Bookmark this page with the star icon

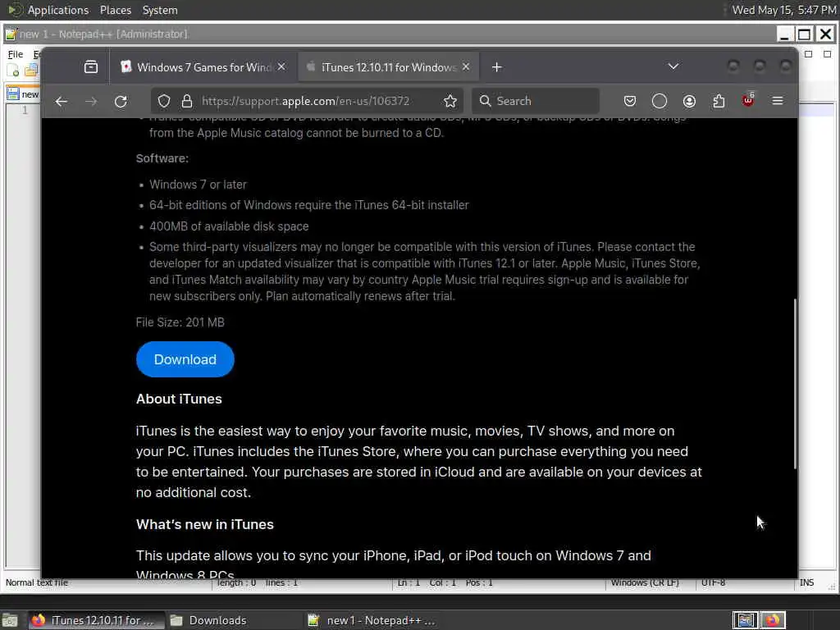pos(450,101)
